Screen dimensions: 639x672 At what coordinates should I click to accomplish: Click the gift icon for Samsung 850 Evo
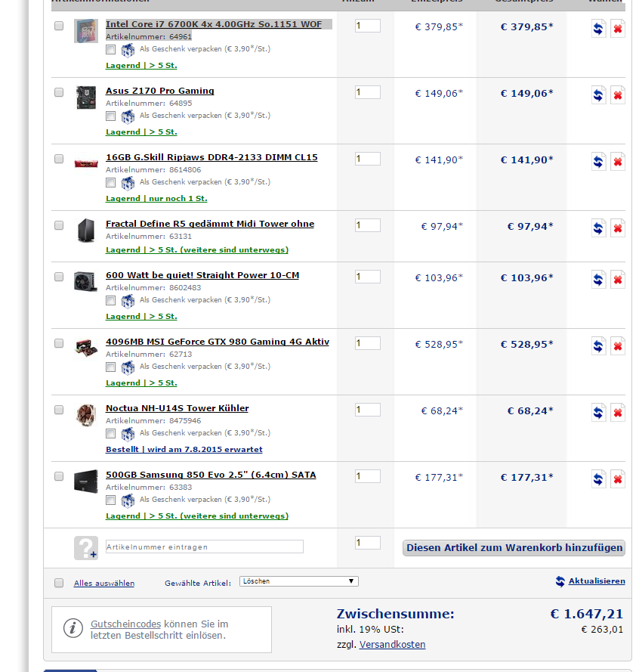(128, 500)
